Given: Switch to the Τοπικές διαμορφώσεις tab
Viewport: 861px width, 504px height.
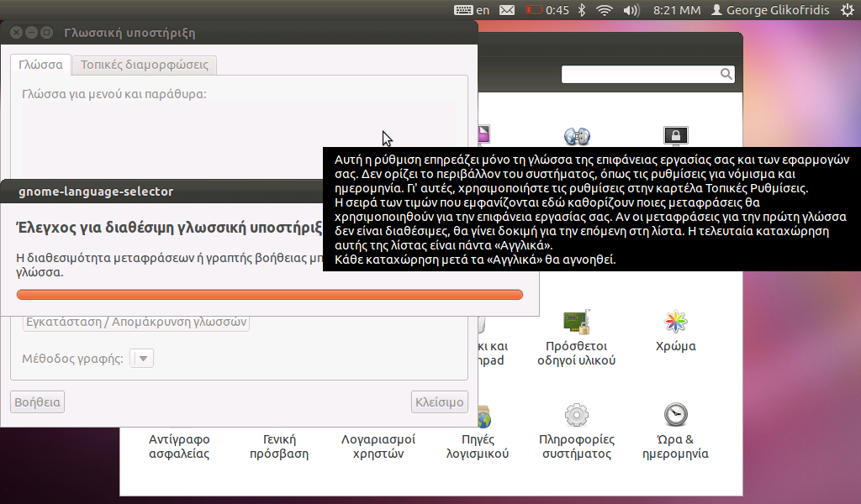Looking at the screenshot, I should (x=145, y=65).
